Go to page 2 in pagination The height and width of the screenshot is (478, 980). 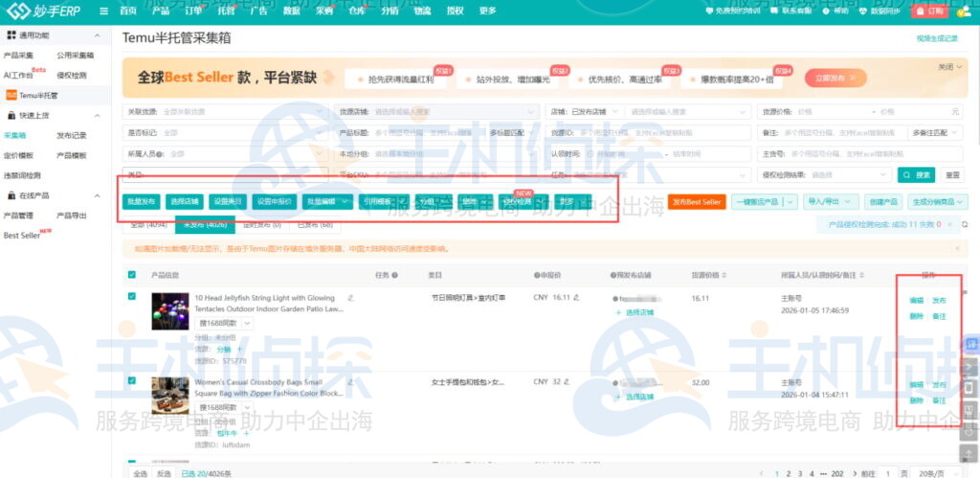coord(789,473)
